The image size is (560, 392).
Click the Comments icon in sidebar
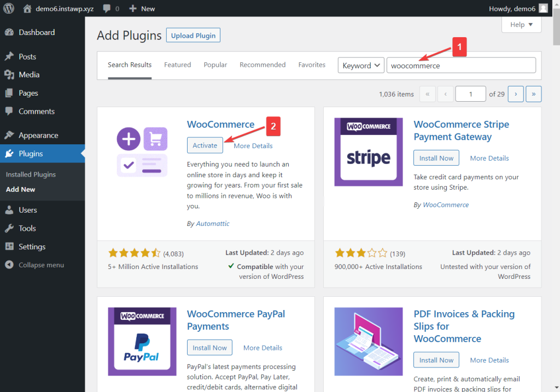[9, 112]
